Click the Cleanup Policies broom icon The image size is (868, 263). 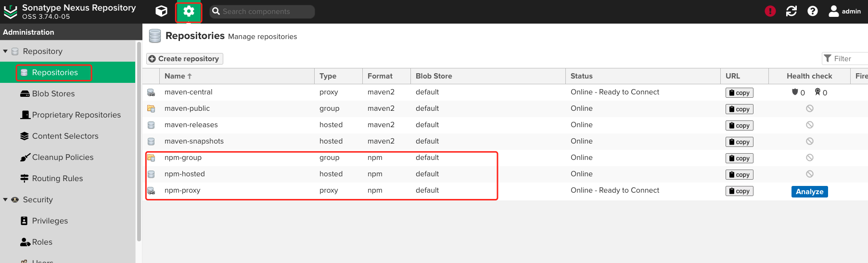(25, 158)
